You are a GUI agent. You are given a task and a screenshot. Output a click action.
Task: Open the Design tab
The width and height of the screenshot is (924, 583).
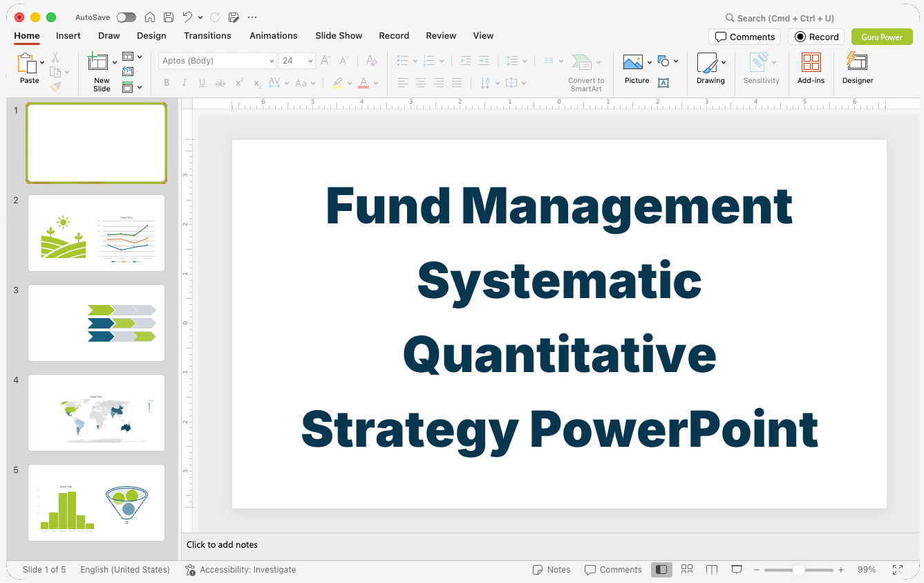pos(151,35)
